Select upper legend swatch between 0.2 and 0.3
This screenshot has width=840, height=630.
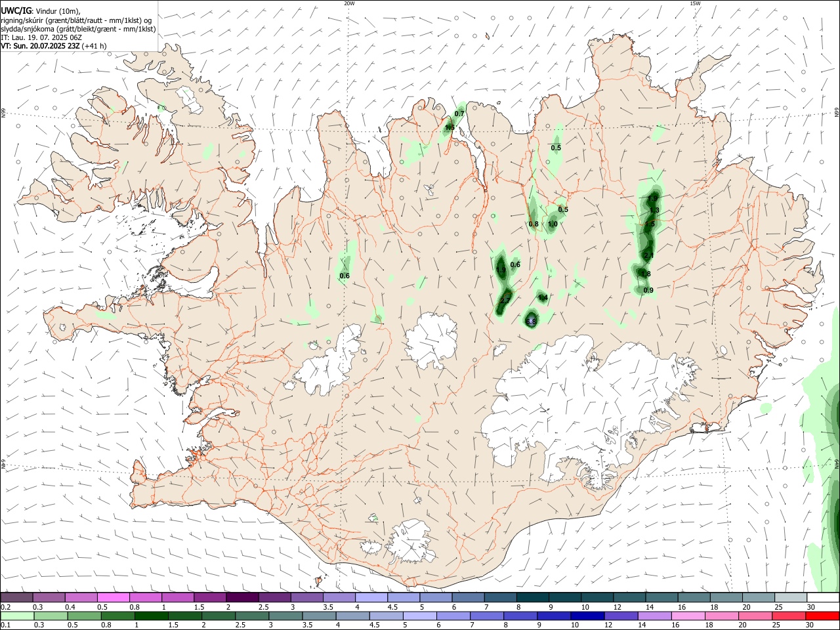16,598
